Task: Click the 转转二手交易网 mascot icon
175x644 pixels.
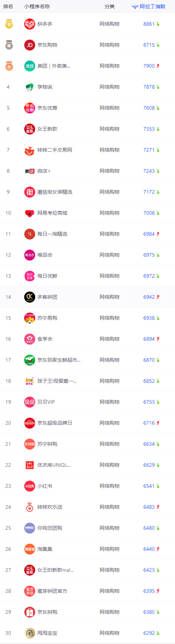Action: [30, 150]
